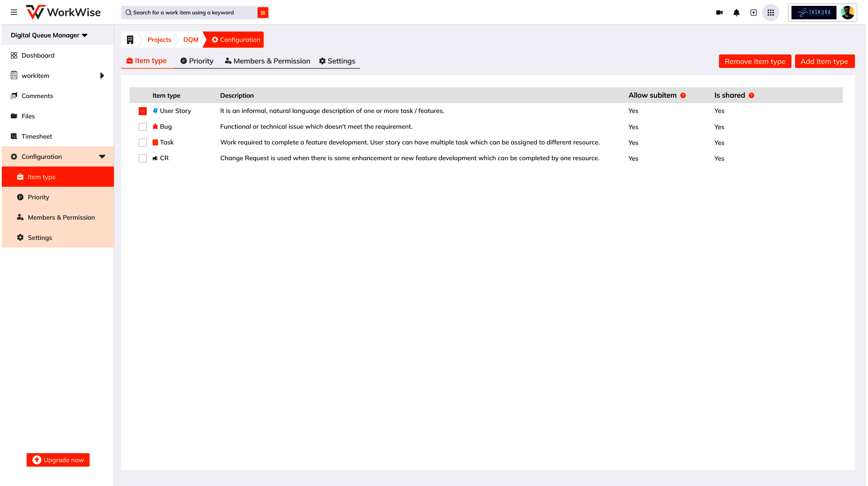
Task: Click the organization building breadcrumb icon
Action: coord(130,40)
